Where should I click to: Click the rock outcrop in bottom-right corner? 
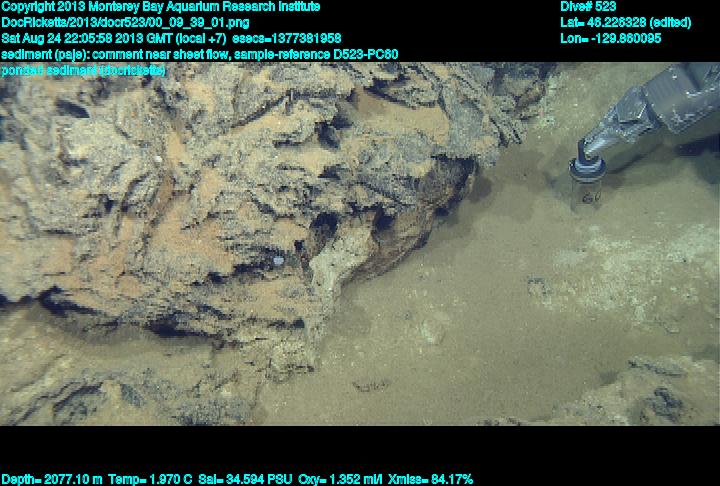coord(650,395)
